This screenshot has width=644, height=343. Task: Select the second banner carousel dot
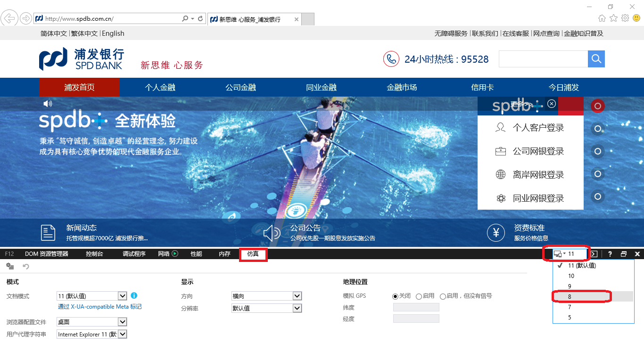(598, 129)
